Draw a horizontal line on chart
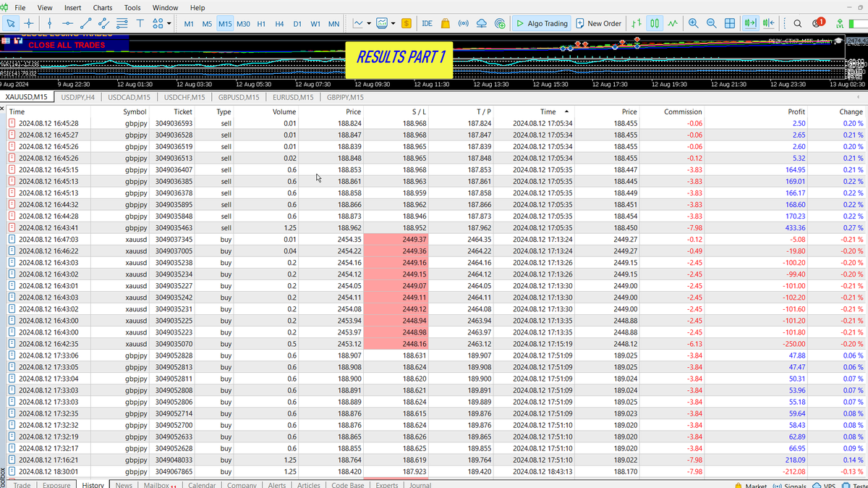The image size is (868, 488). click(x=67, y=23)
